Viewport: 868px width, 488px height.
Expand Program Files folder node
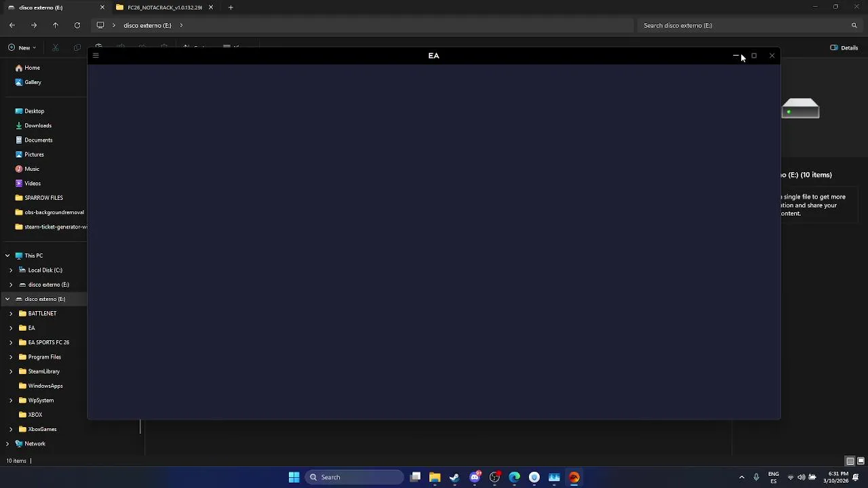click(x=11, y=357)
